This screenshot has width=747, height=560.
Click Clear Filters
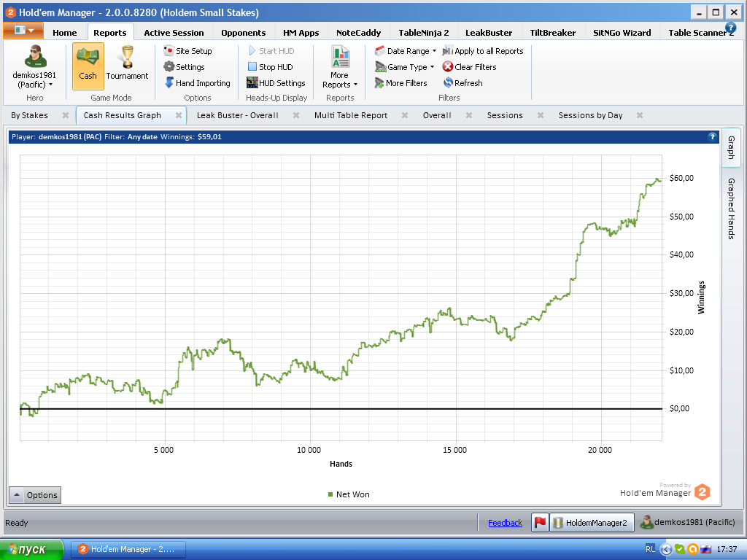[469, 67]
